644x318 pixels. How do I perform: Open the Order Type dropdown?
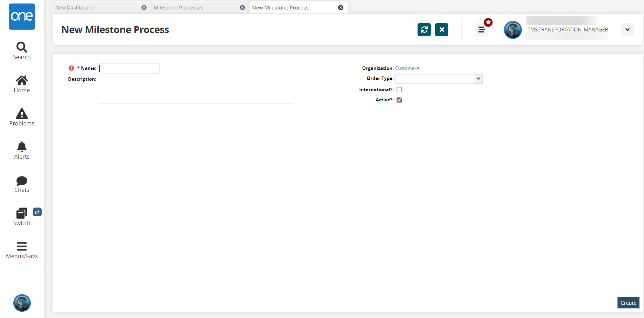(478, 79)
